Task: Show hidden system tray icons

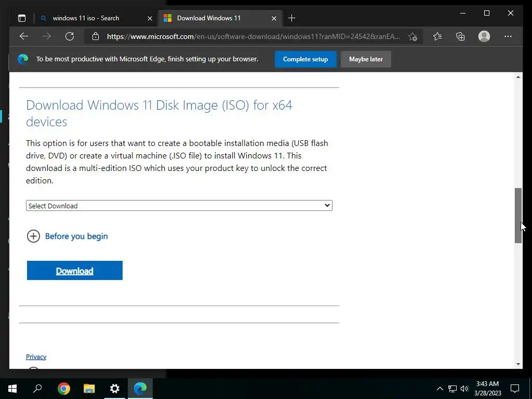Action: click(440, 389)
